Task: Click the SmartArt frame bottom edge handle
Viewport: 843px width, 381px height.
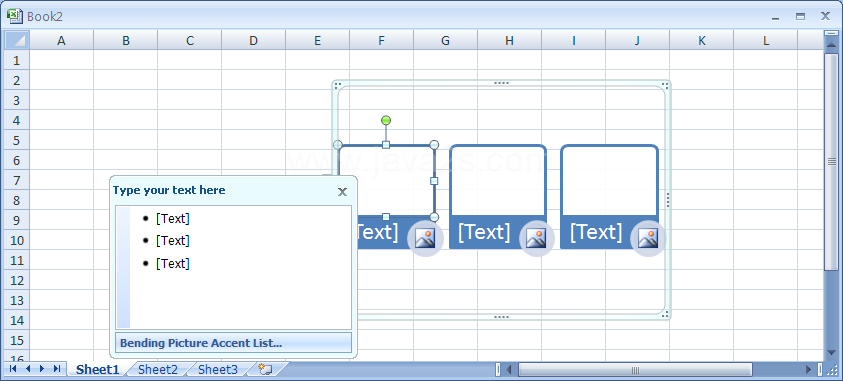Action: pyautogui.click(x=501, y=317)
